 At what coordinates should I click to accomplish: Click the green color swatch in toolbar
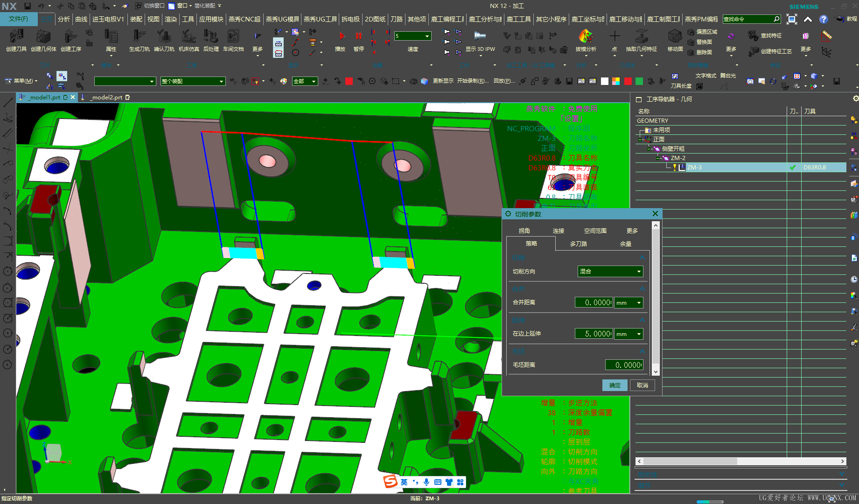[x=639, y=81]
